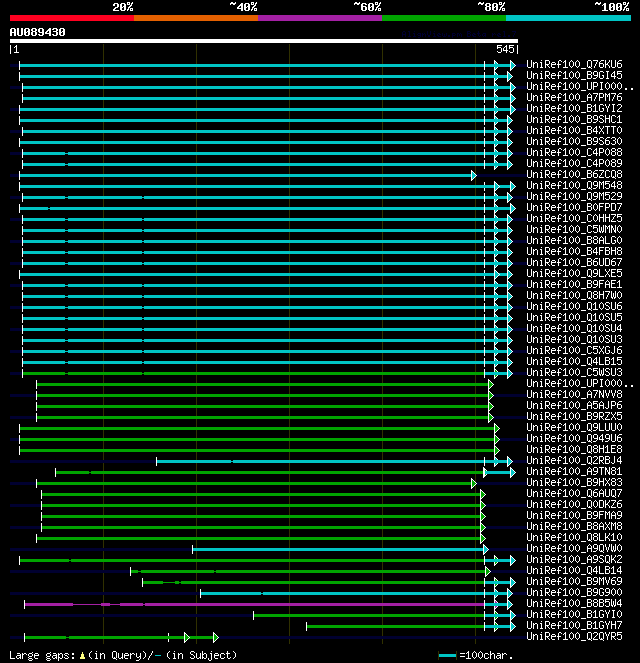Open UniRef100_B9FAE1 hit
Image resolution: width=640 pixels, height=663 pixels.
pyautogui.click(x=574, y=284)
